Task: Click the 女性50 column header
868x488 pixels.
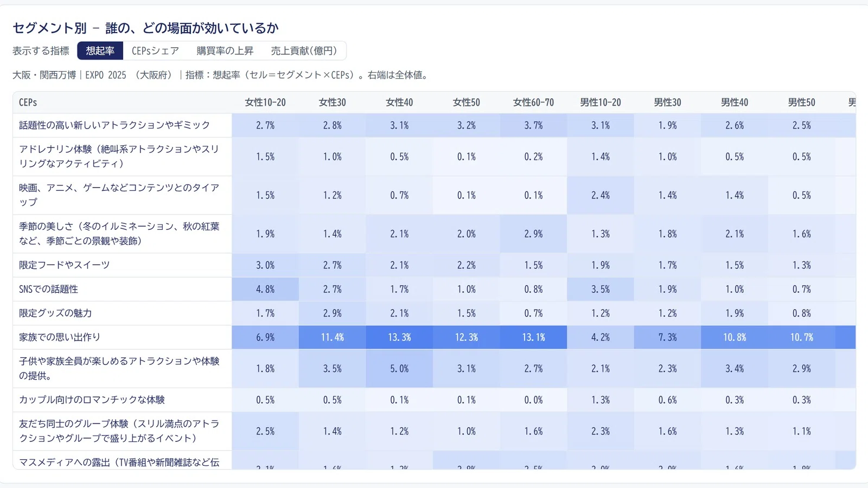Action: (467, 102)
